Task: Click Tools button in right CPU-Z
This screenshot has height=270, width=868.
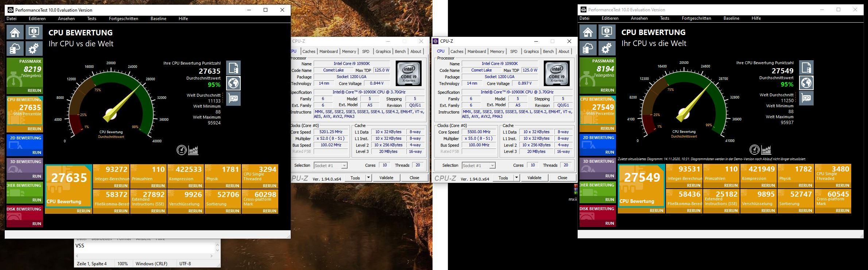Action: (x=503, y=178)
